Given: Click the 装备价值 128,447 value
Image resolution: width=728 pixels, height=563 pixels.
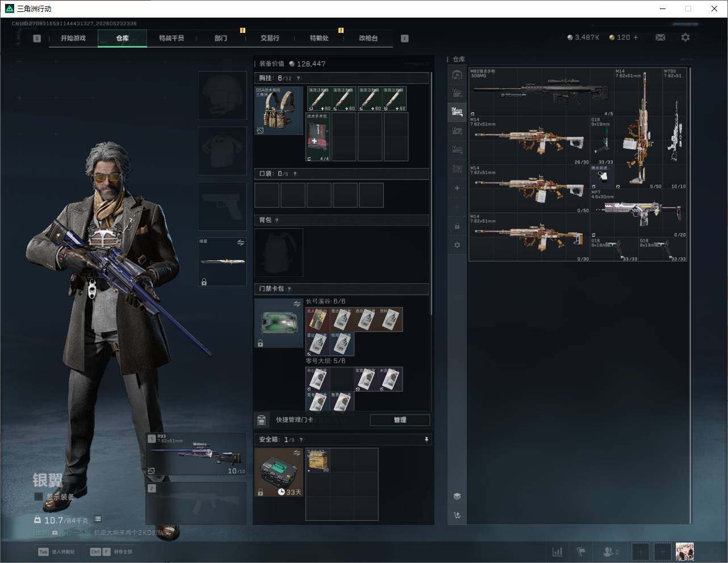Looking at the screenshot, I should point(292,64).
